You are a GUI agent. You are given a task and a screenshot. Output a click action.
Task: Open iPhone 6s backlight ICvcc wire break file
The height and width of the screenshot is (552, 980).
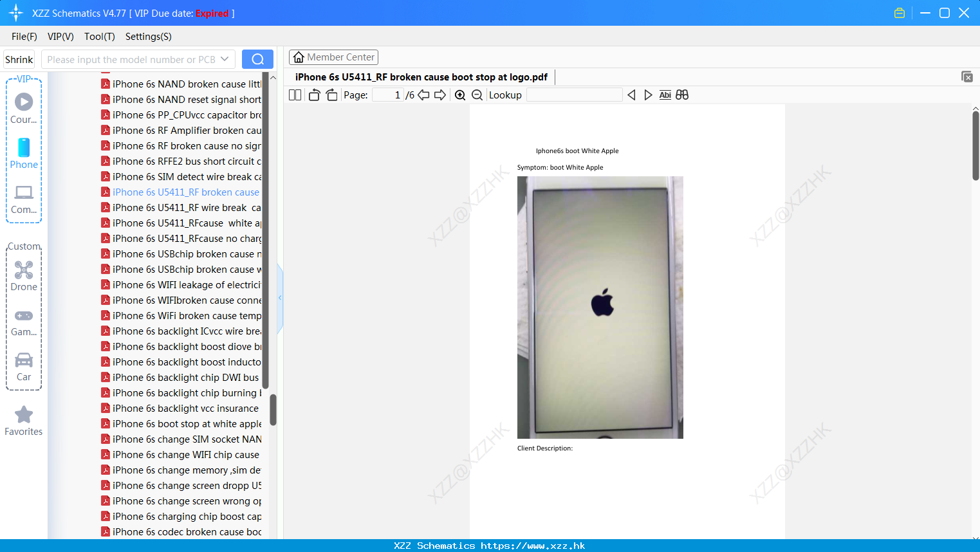[181, 331]
